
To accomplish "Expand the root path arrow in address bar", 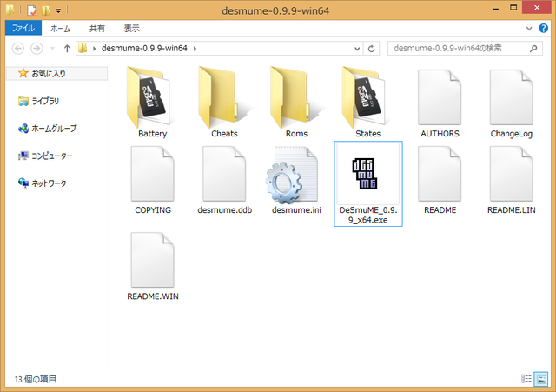I will click(x=95, y=49).
